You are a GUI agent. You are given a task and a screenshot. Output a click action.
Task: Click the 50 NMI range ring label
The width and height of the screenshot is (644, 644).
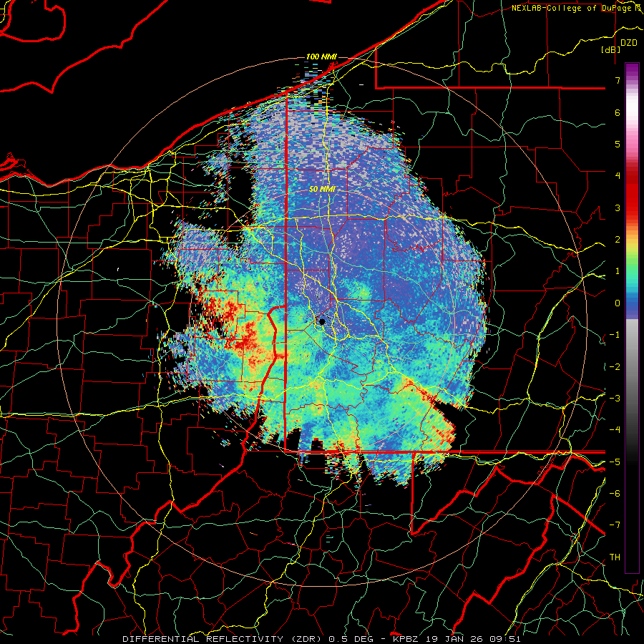coord(323,190)
